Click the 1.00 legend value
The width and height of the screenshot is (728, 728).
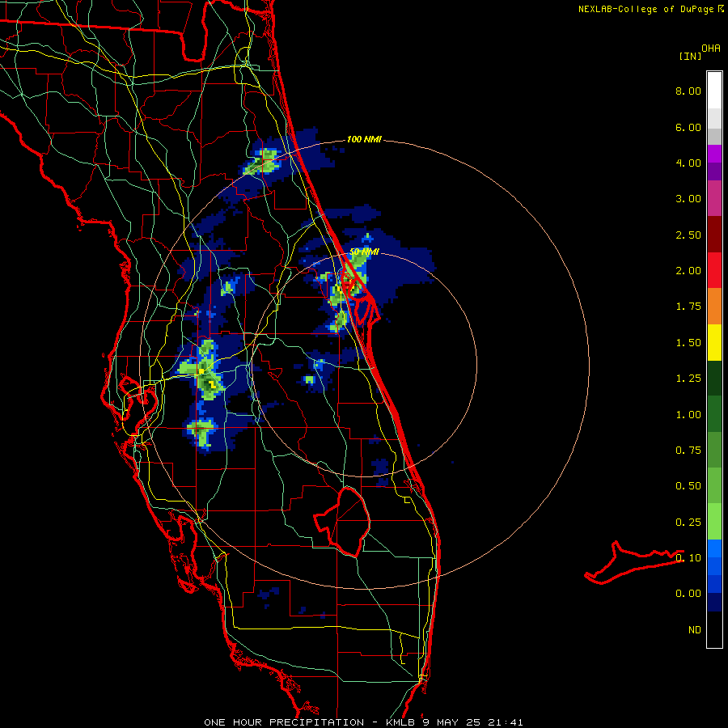click(x=688, y=415)
